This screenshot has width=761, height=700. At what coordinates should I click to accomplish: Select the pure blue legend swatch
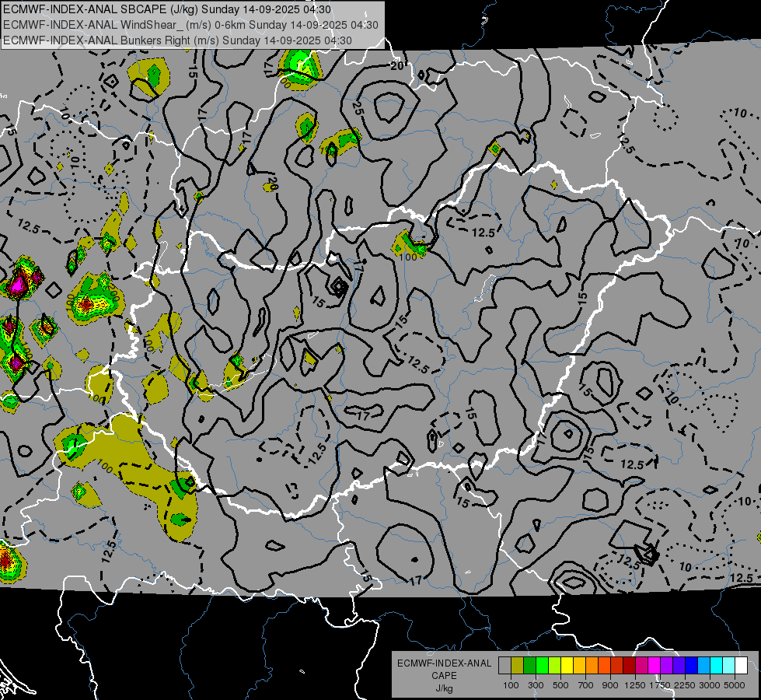[x=692, y=665]
